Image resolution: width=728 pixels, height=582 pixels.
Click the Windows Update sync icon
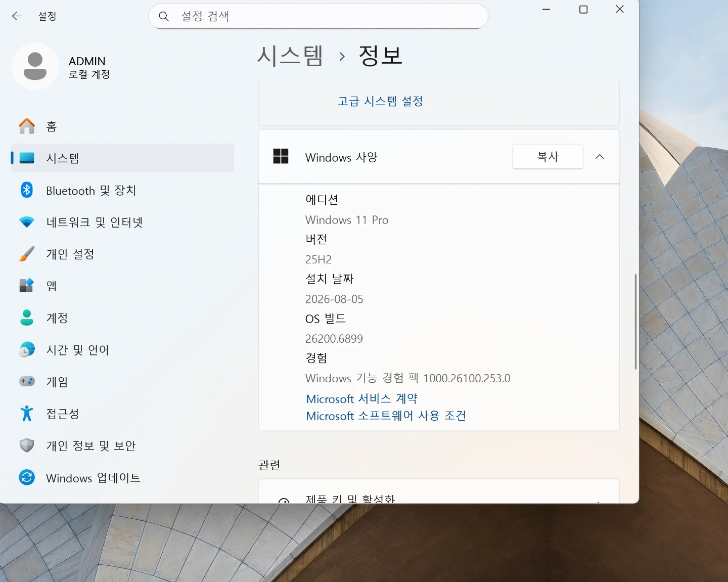[x=27, y=477]
